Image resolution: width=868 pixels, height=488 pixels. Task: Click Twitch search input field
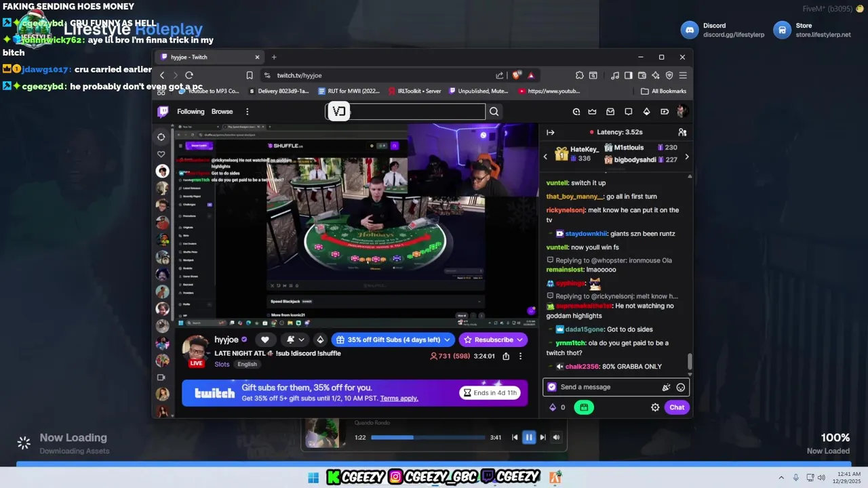pos(406,112)
